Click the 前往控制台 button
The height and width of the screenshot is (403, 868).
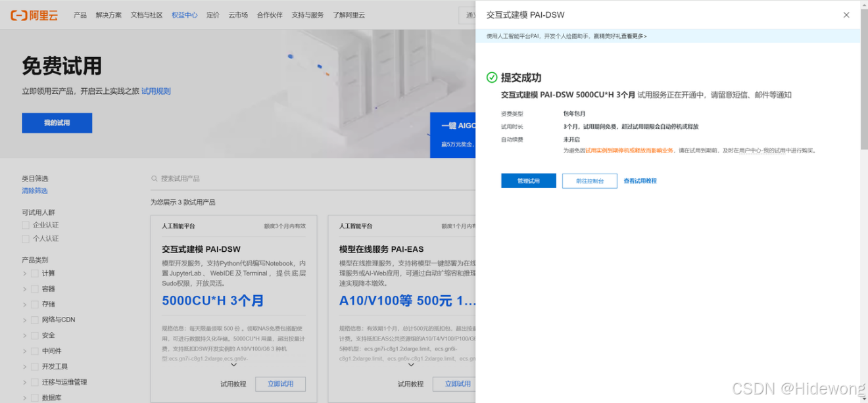(589, 181)
